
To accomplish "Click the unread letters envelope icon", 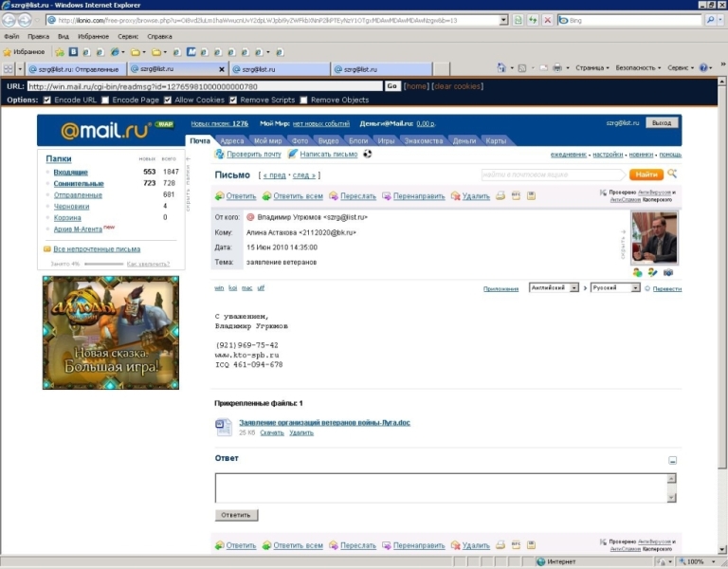I will (x=46, y=249).
